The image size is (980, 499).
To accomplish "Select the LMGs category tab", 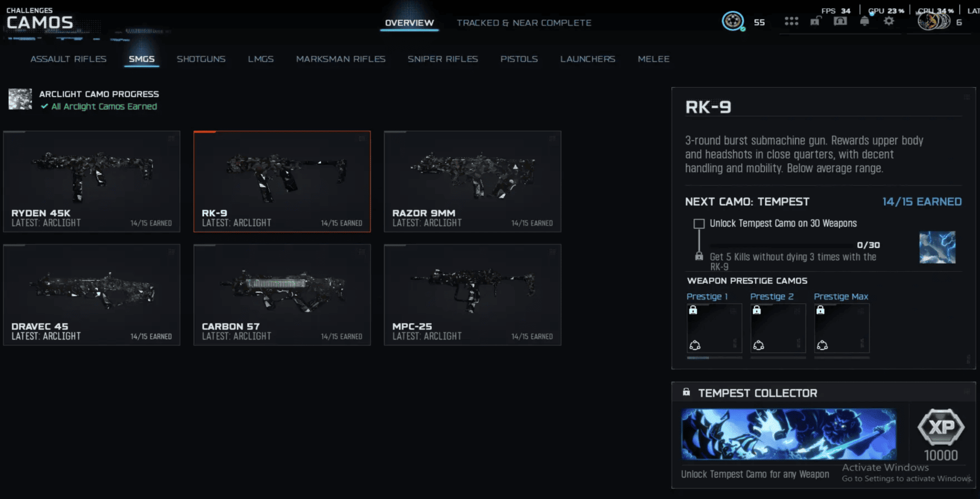I will (x=261, y=59).
